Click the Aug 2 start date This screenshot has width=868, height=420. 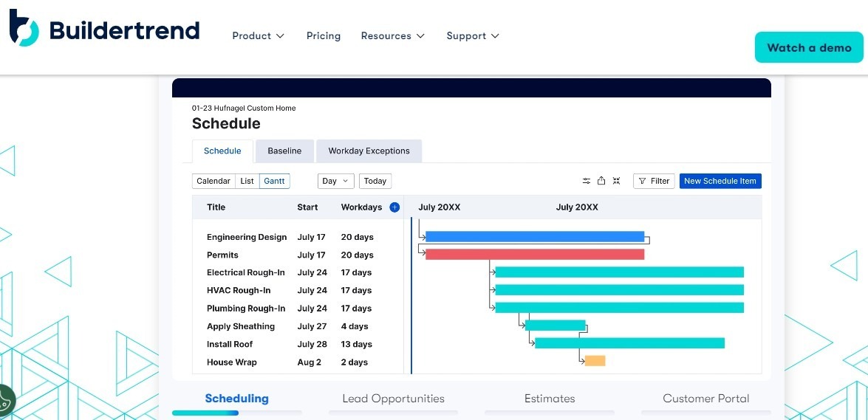click(x=309, y=362)
